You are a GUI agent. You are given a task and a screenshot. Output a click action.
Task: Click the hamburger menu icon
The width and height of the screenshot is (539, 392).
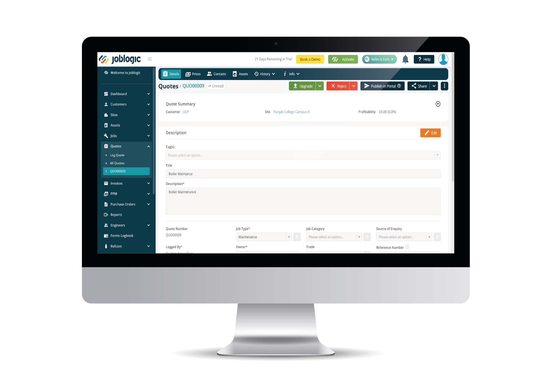coord(150,58)
